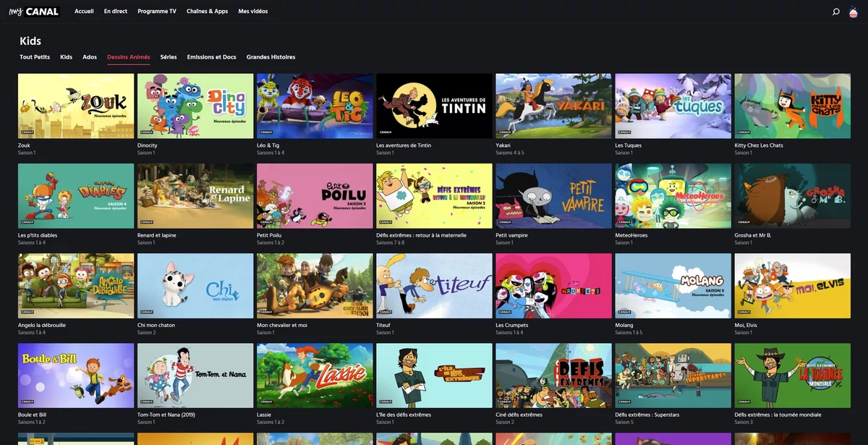Open the Léo & Tig thumbnail
The width and height of the screenshot is (868, 445).
point(315,106)
